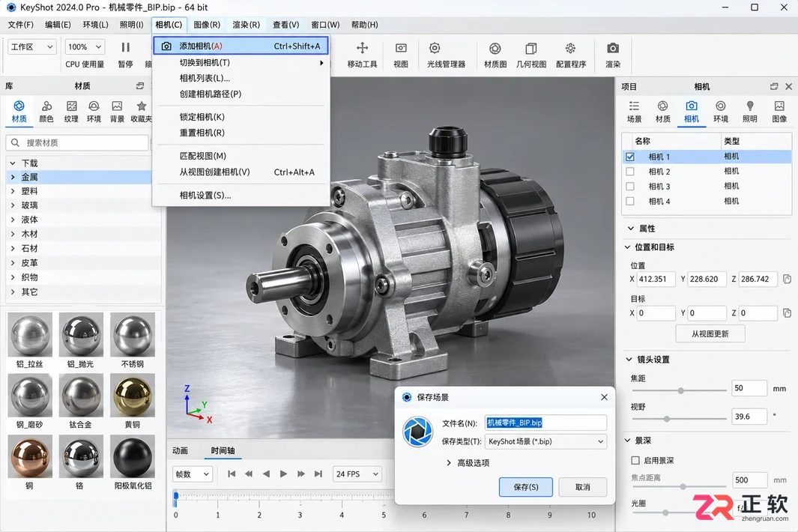Open the Light Manager (光线管理器) icon
The height and width of the screenshot is (532, 798).
pyautogui.click(x=434, y=49)
